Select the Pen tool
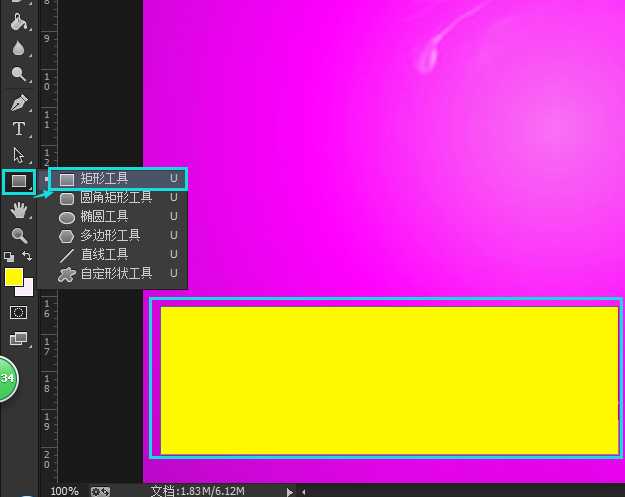Image resolution: width=625 pixels, height=497 pixels. (18, 102)
